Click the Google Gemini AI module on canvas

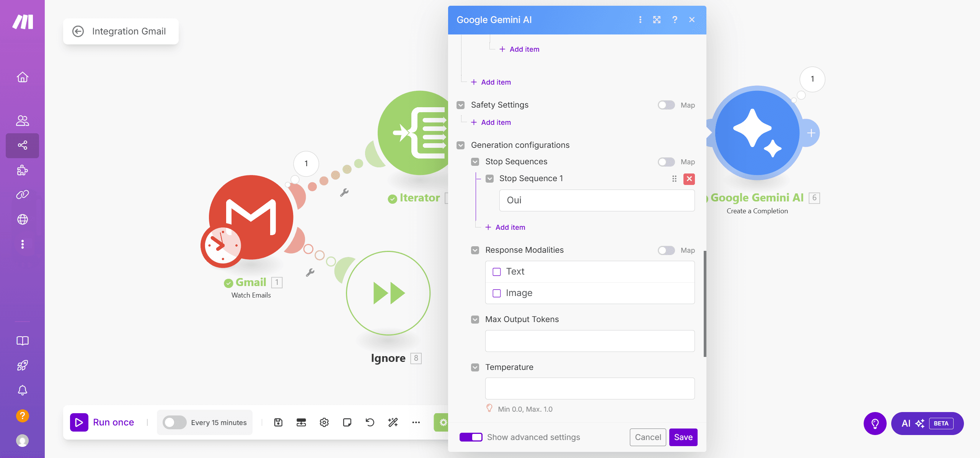[x=757, y=133]
